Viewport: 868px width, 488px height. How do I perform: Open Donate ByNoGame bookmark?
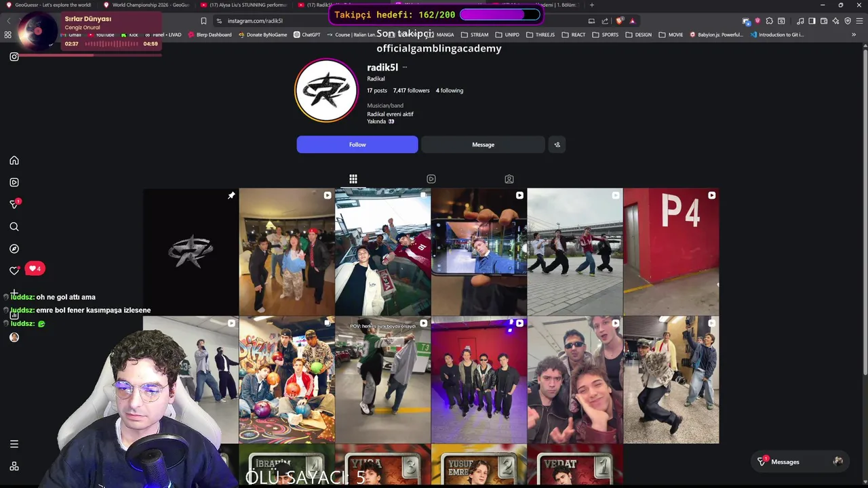262,35
